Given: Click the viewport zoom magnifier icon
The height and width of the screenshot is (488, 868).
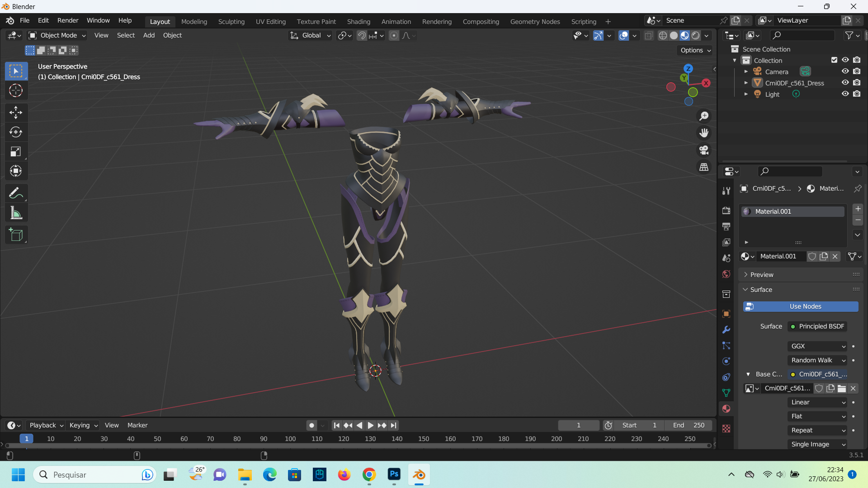Looking at the screenshot, I should pos(704,116).
